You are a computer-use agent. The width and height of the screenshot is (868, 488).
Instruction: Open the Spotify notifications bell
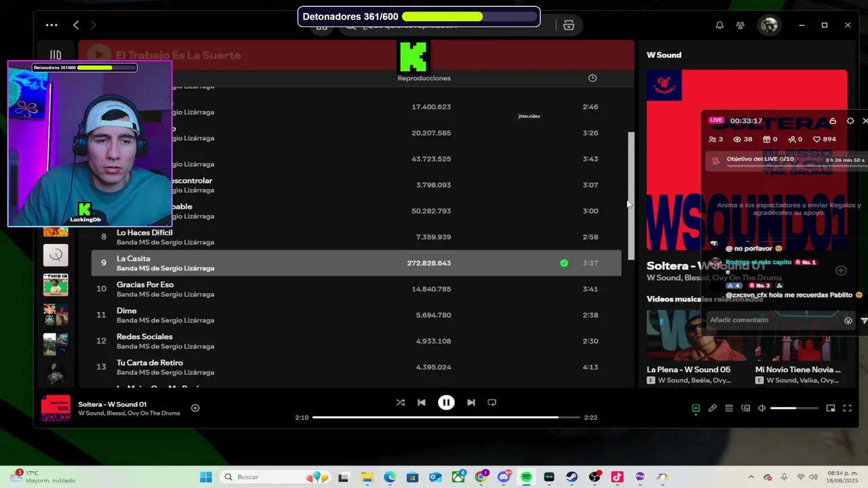[x=719, y=25]
